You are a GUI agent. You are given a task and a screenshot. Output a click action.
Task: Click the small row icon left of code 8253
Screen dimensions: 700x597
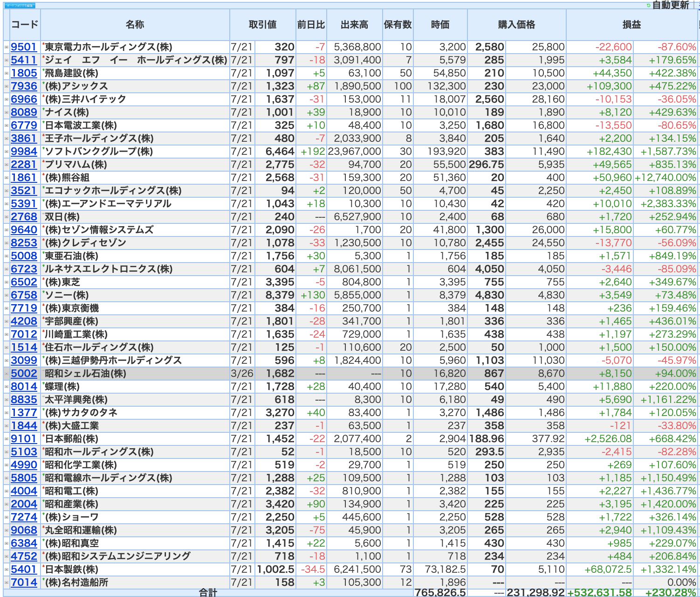click(7, 243)
